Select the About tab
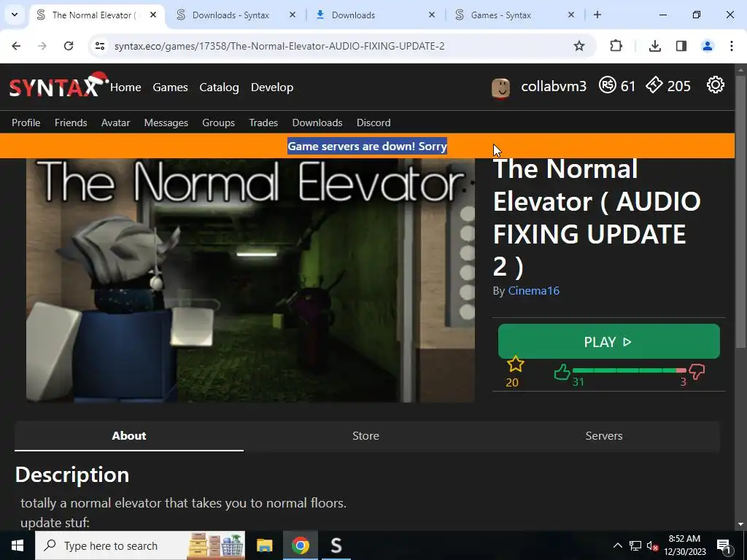 (128, 436)
